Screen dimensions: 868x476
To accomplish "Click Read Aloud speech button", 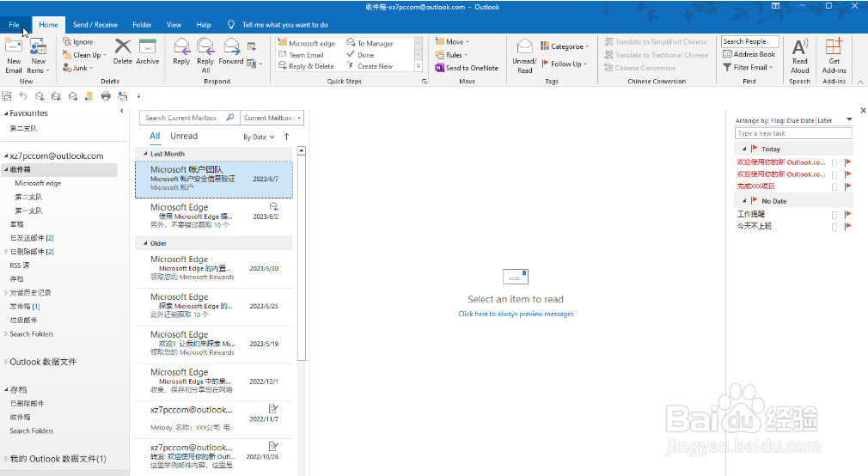I will [799, 56].
